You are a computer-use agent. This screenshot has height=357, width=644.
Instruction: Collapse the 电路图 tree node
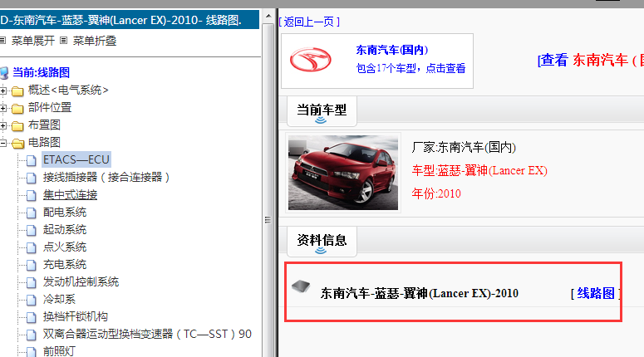pos(2,143)
